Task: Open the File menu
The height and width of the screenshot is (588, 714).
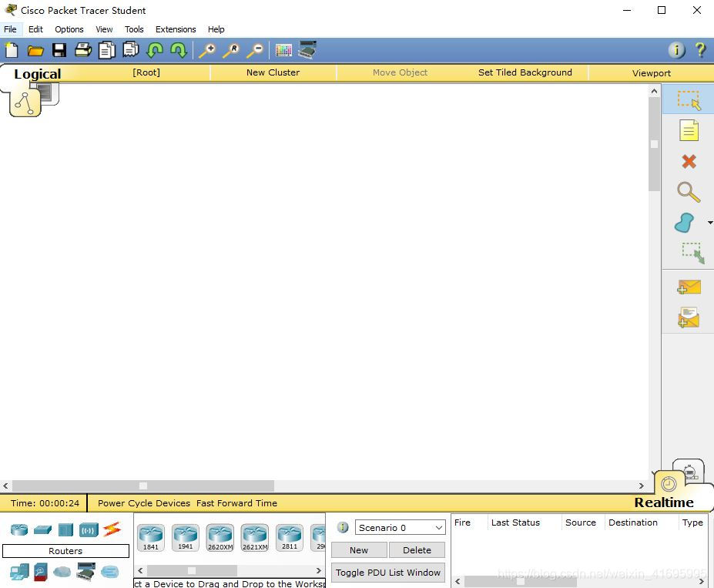Action: [x=10, y=29]
